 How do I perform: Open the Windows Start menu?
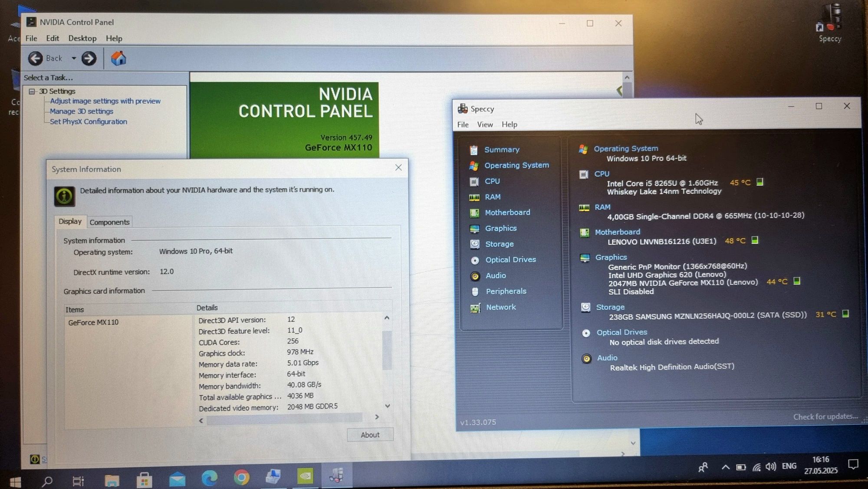click(15, 481)
